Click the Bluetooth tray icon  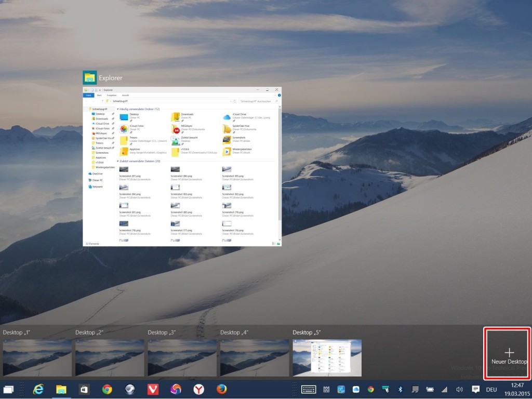point(400,389)
